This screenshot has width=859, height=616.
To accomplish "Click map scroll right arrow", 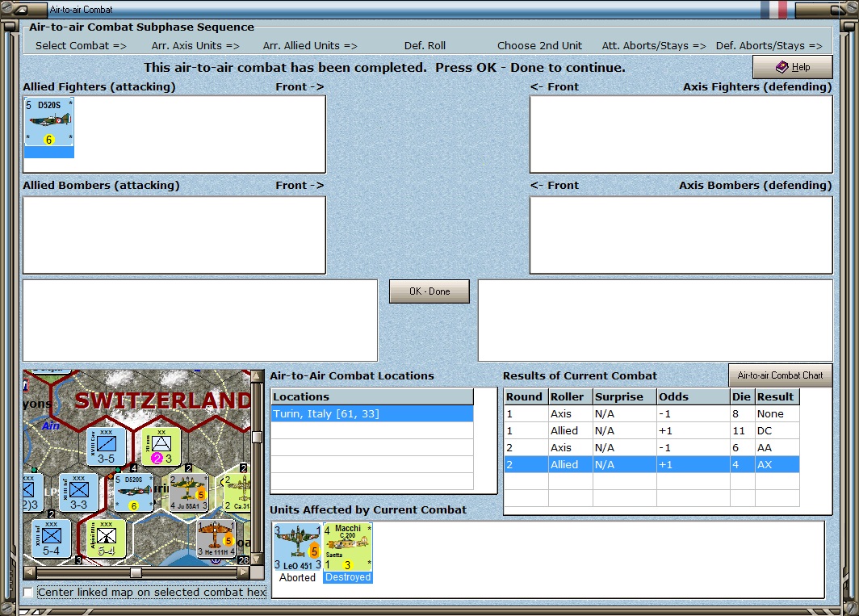I will coord(243,572).
